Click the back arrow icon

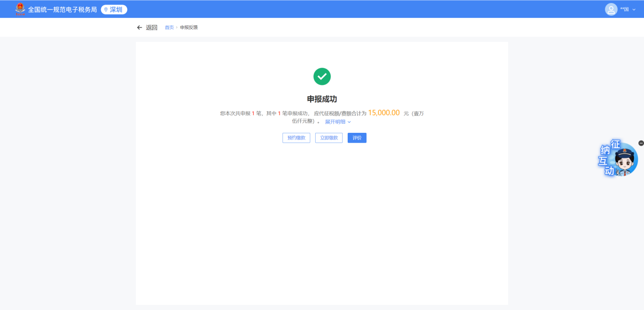[x=140, y=27]
